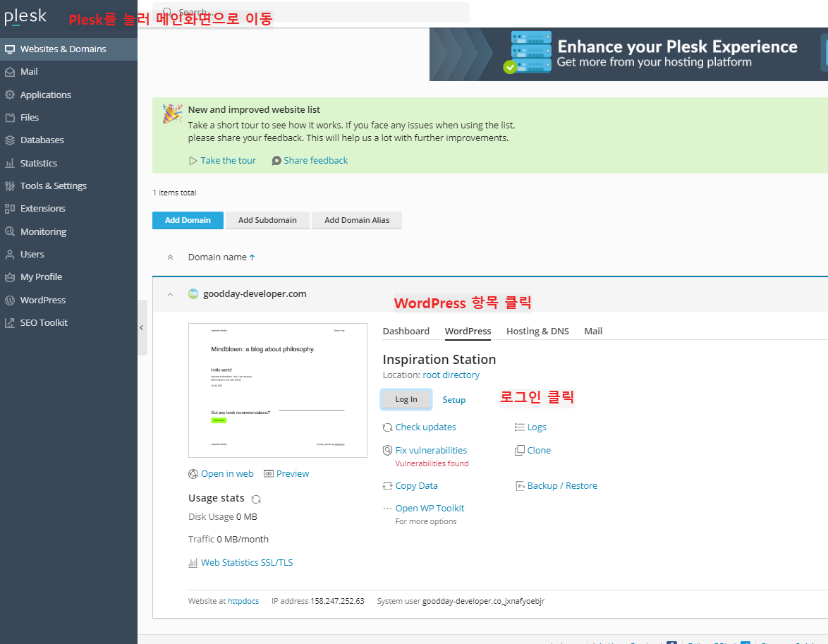Open Extensions icon in sidebar
828x644 pixels.
pos(9,209)
